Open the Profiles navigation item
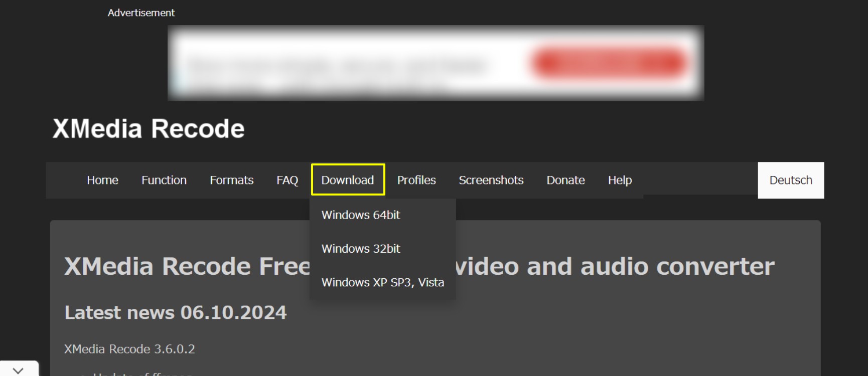 [x=416, y=180]
